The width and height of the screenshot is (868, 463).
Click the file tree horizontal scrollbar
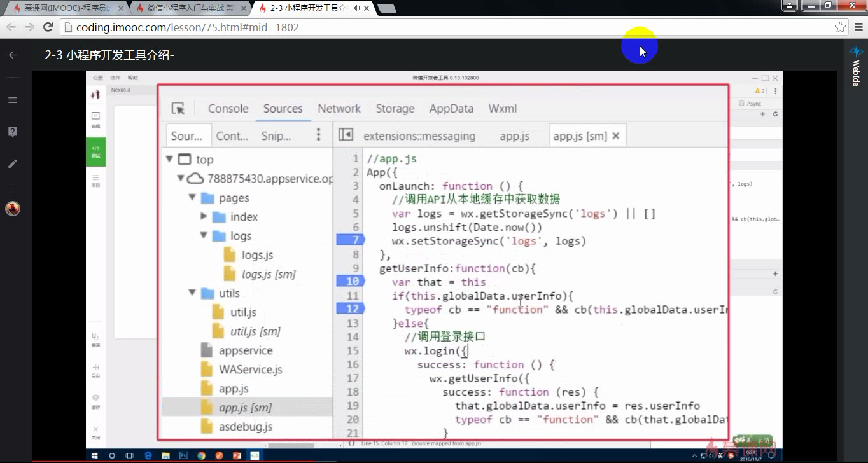(x=291, y=445)
